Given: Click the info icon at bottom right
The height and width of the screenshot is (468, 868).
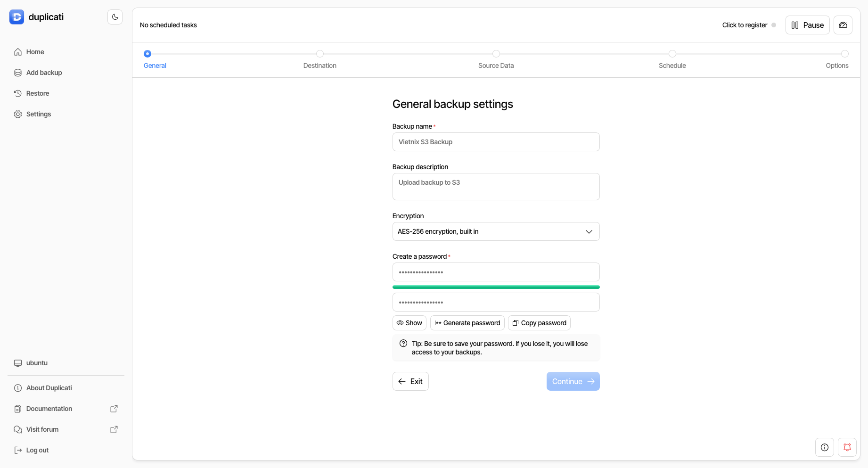Looking at the screenshot, I should coord(824,447).
